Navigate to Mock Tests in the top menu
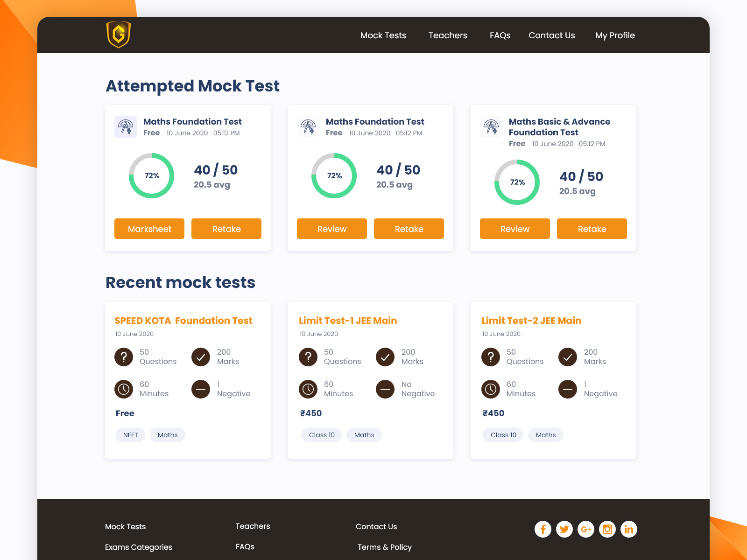 click(x=383, y=35)
